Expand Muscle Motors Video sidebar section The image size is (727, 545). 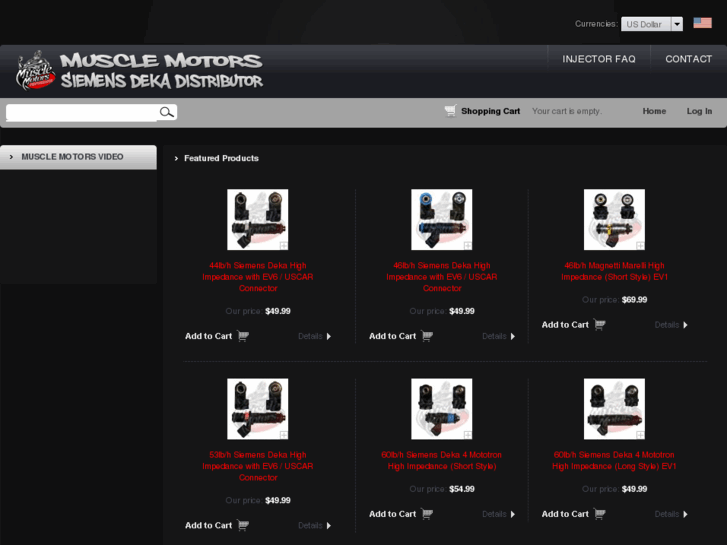point(78,157)
